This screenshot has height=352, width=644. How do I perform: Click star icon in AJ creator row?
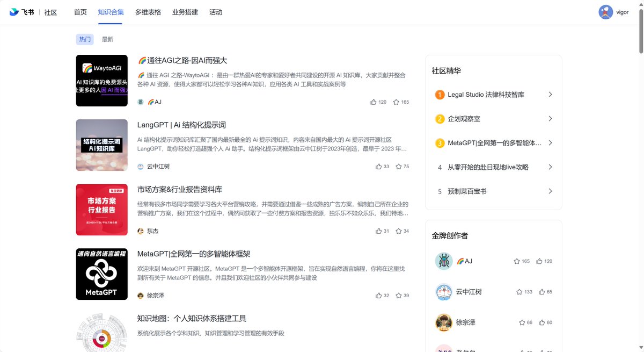coord(517,261)
